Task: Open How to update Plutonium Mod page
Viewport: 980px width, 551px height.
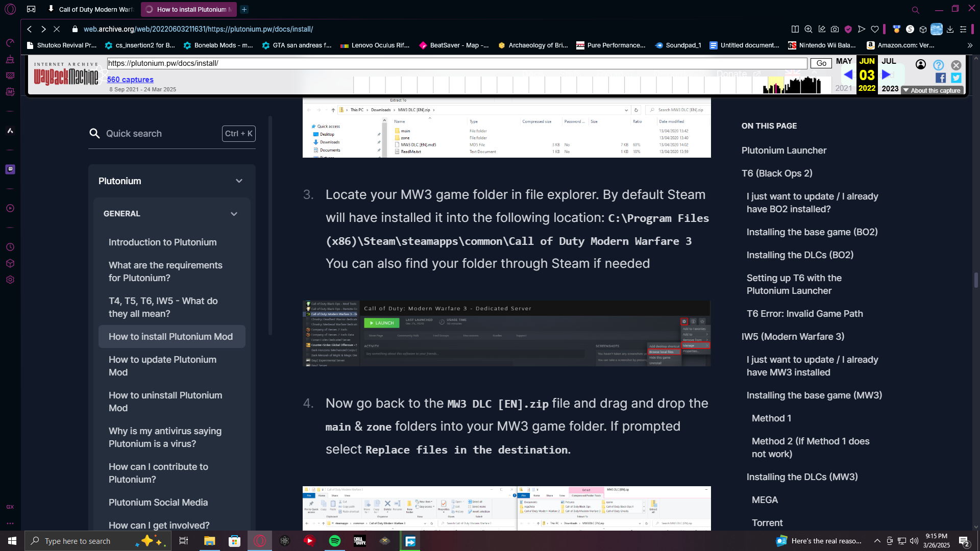Action: pos(162,366)
